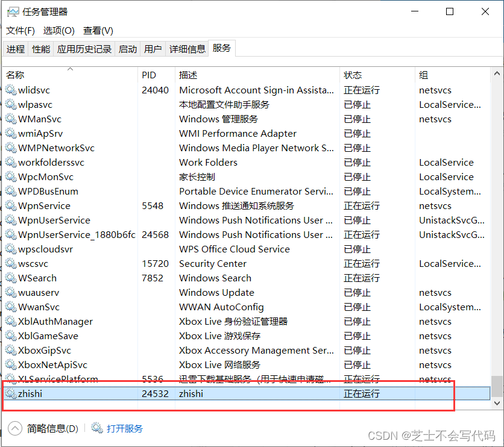The image size is (504, 447).
Task: Sort by the 组 column header
Action: (x=453, y=75)
